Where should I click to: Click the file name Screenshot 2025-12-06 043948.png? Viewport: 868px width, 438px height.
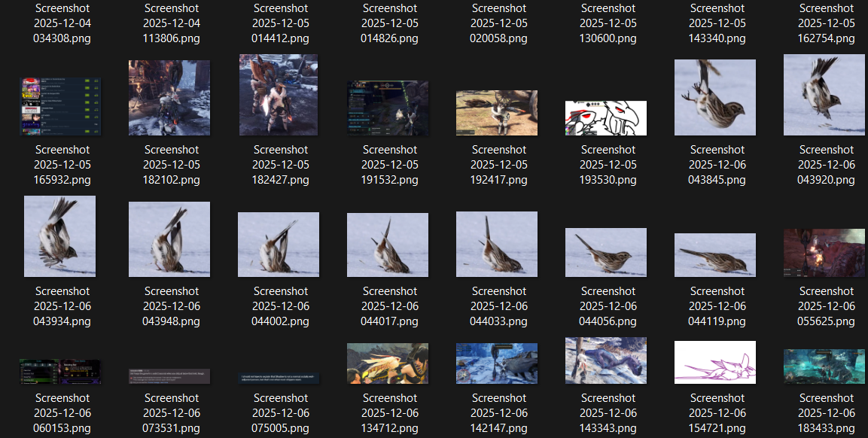pyautogui.click(x=172, y=306)
